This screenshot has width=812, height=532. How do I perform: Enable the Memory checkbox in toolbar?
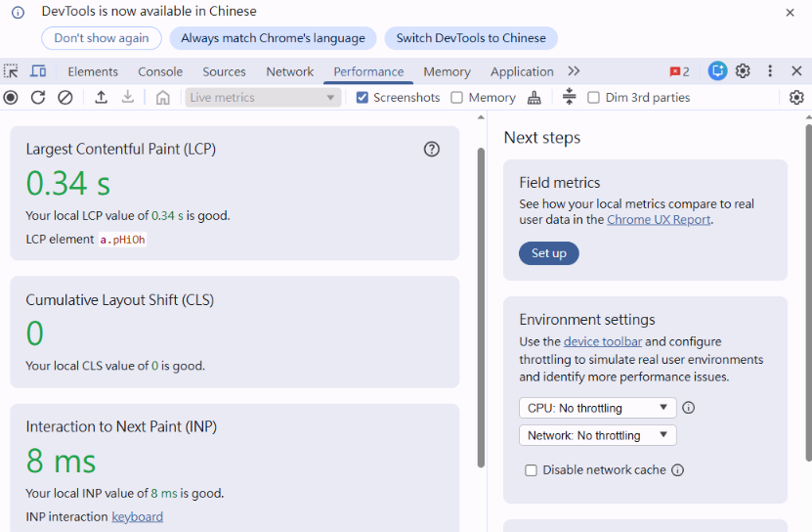click(456, 98)
